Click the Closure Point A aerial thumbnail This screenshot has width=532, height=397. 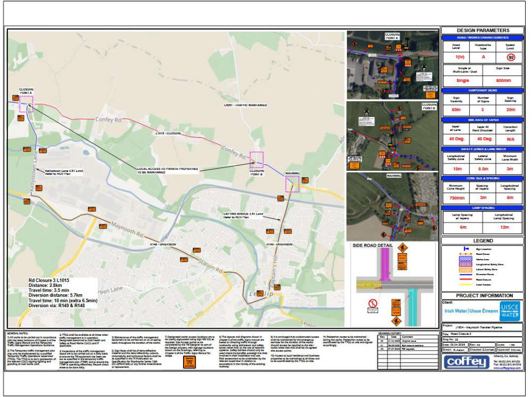(x=393, y=65)
